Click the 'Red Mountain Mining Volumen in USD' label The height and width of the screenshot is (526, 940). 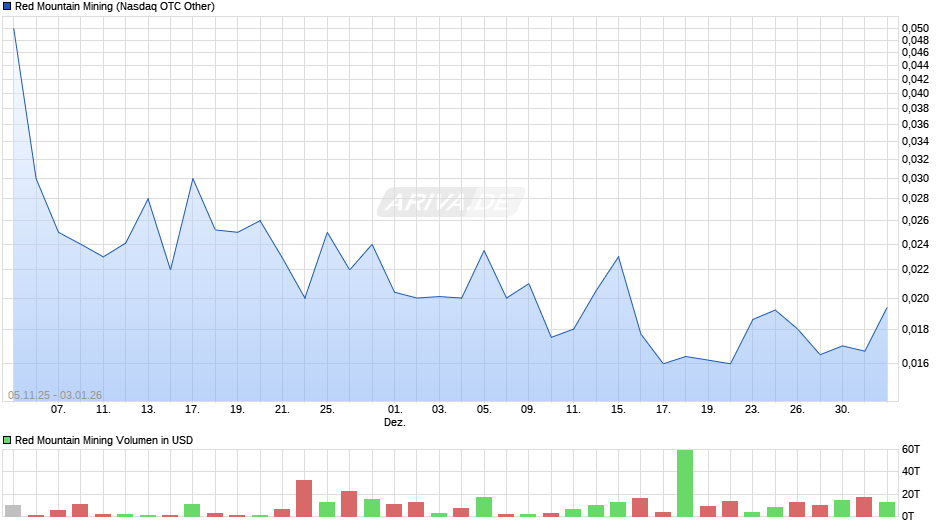pos(104,440)
